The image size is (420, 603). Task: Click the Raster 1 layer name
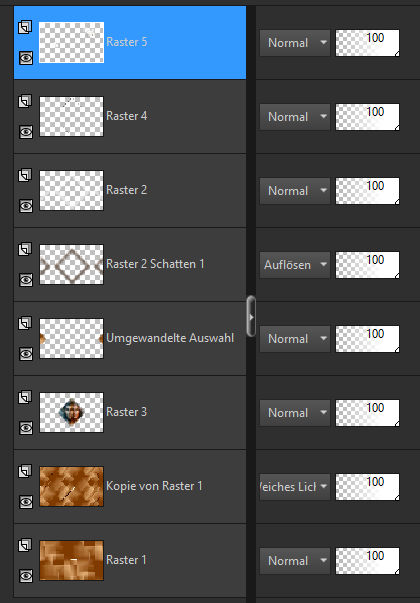(x=126, y=560)
